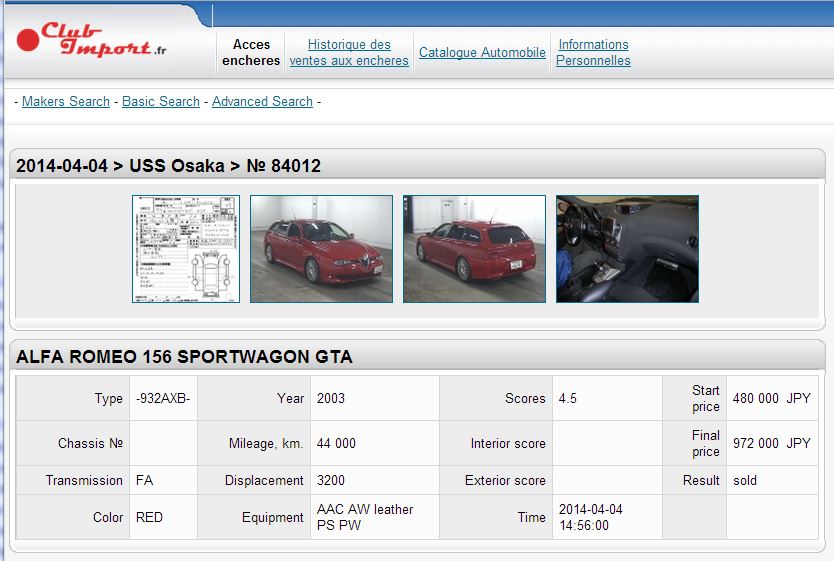
Task: Click the Displacement label
Action: [264, 481]
